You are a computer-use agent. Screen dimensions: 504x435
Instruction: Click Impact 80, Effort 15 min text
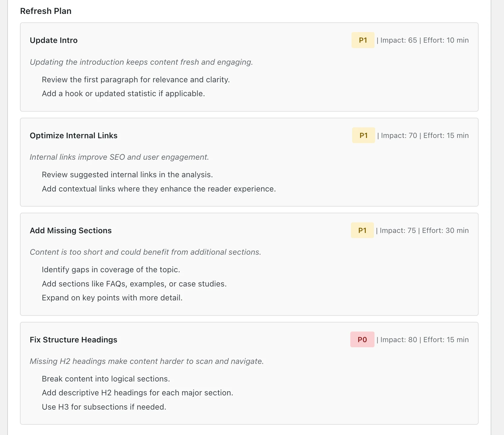tap(423, 340)
